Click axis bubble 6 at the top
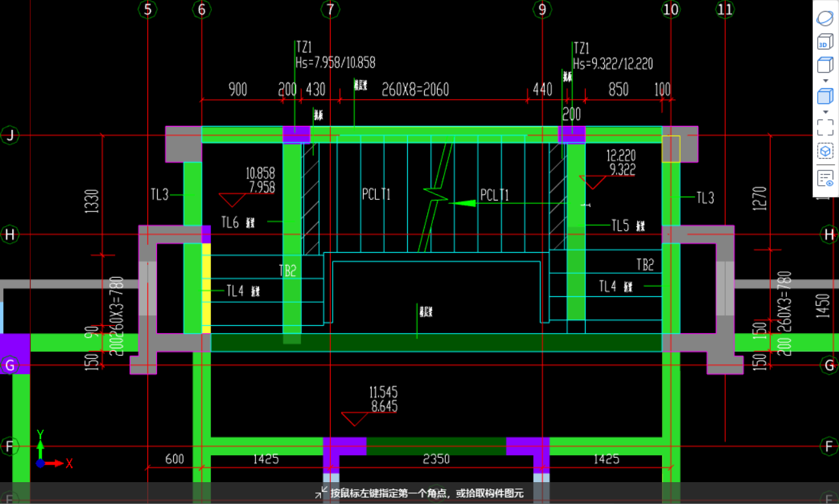This screenshot has height=504, width=839. click(202, 9)
